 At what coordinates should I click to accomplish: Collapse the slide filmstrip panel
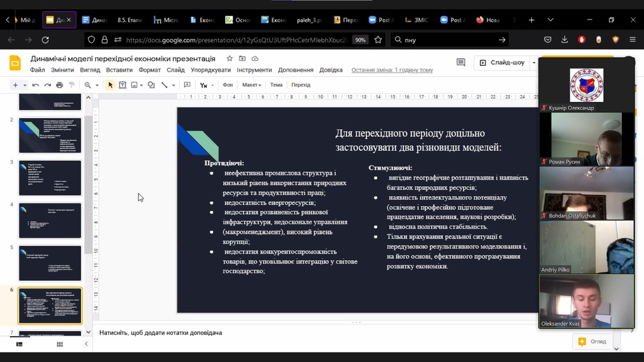tap(87, 344)
